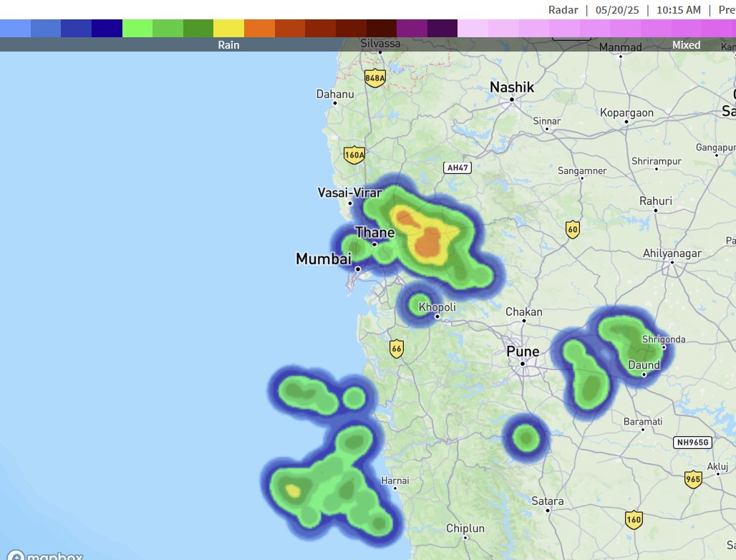Click the date 05/20/25 in the header

coord(616,10)
